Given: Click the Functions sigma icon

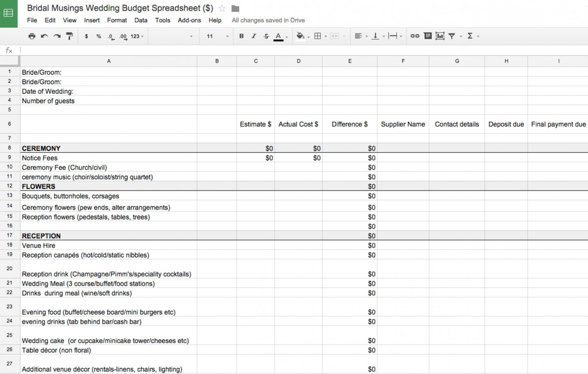Looking at the screenshot, I should 470,36.
